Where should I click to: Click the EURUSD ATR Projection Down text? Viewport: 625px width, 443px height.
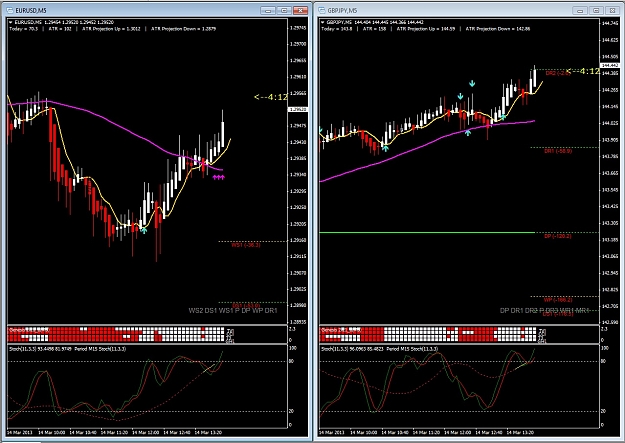[x=183, y=29]
